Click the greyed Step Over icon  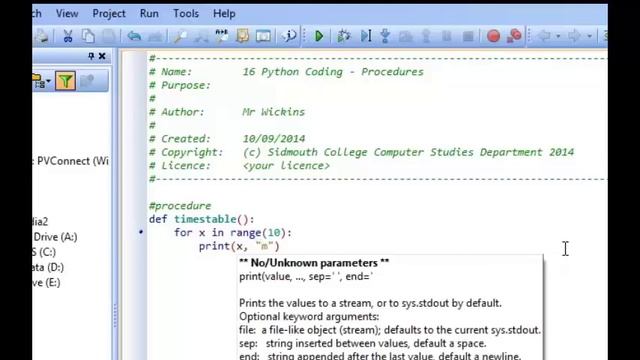click(406, 36)
